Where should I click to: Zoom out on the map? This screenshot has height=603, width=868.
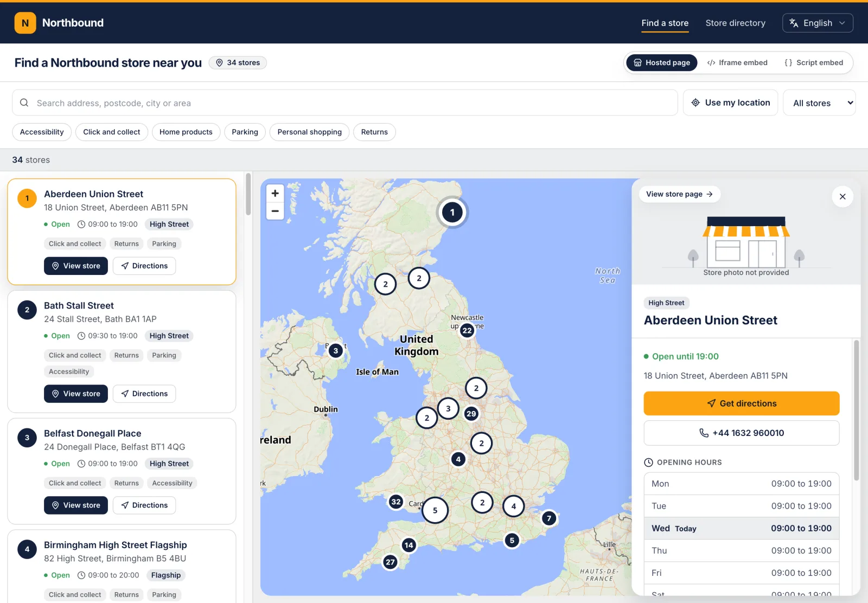point(275,211)
